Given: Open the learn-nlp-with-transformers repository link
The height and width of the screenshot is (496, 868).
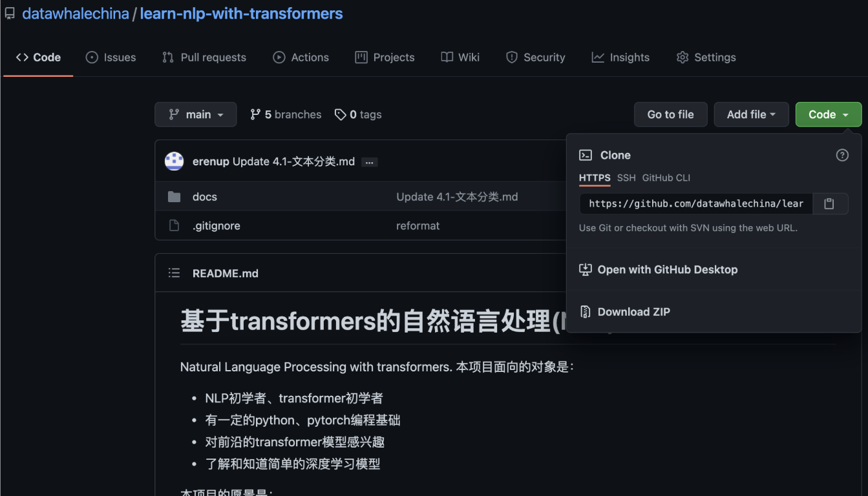Looking at the screenshot, I should [x=241, y=14].
